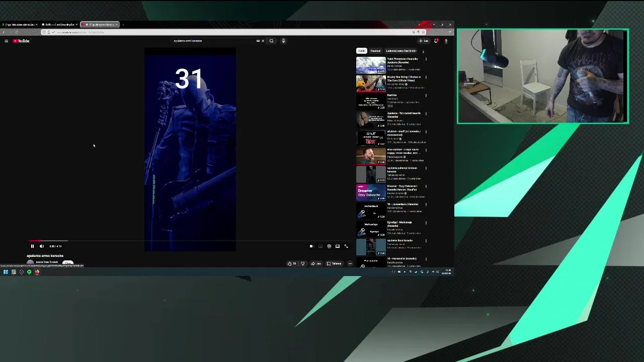Open the Create (Luo) upload button
Viewport: 644px width, 362px height.
424,41
